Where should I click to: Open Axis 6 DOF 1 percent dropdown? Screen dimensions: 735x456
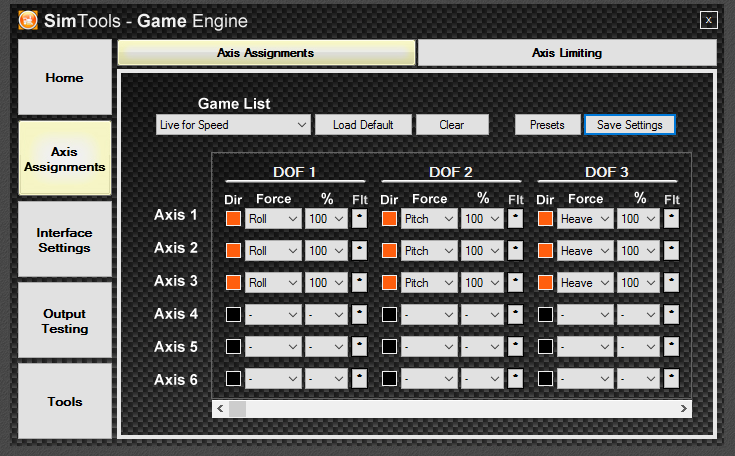click(326, 379)
